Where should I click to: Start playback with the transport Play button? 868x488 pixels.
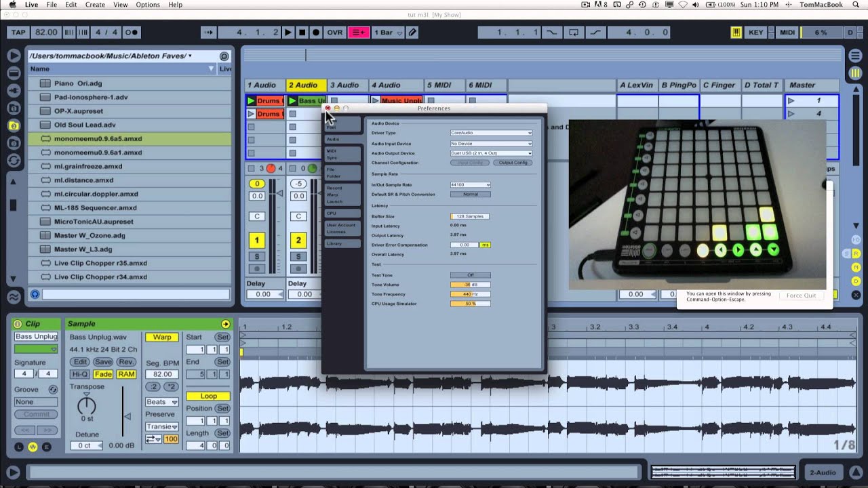tap(288, 33)
